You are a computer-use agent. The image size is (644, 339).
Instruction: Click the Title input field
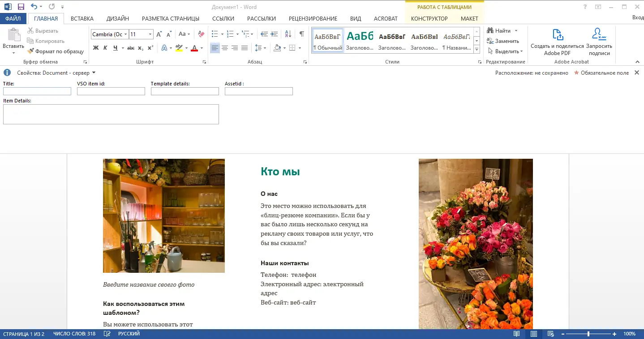[37, 91]
